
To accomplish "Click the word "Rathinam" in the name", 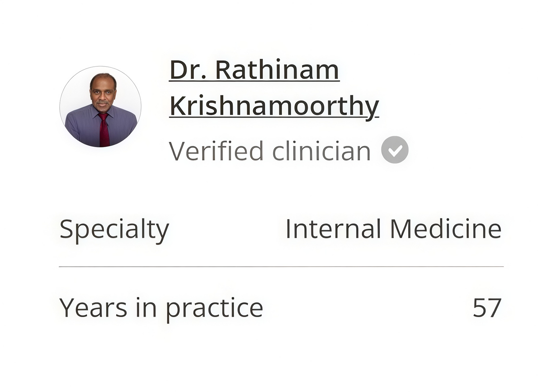I will click(277, 70).
